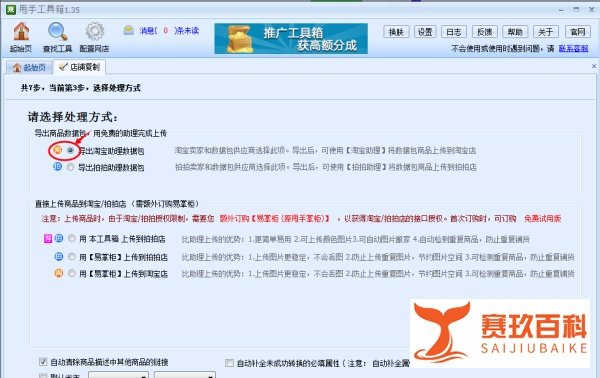
Task: Click Paipai icon beside 用【易掌柜】上传到拍拍店
Action: click(59, 256)
